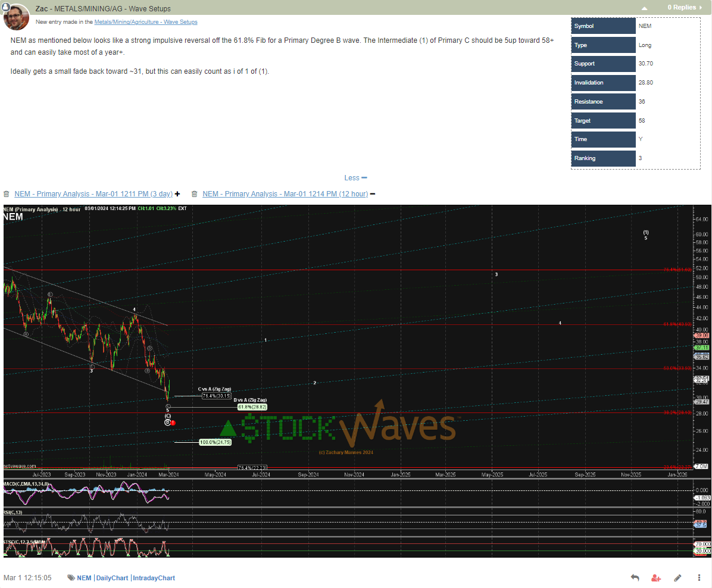Click the pencil edit icon
Image resolution: width=712 pixels, height=588 pixels.
[677, 578]
